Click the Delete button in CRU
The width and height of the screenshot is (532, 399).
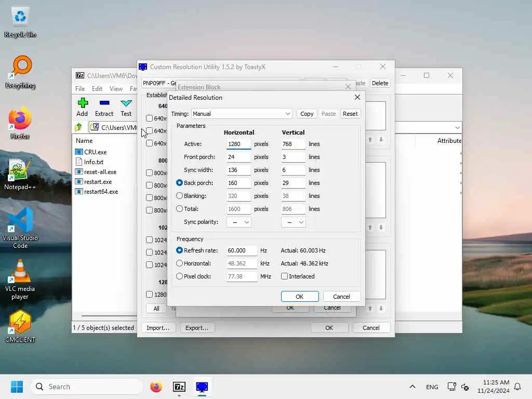tap(380, 83)
